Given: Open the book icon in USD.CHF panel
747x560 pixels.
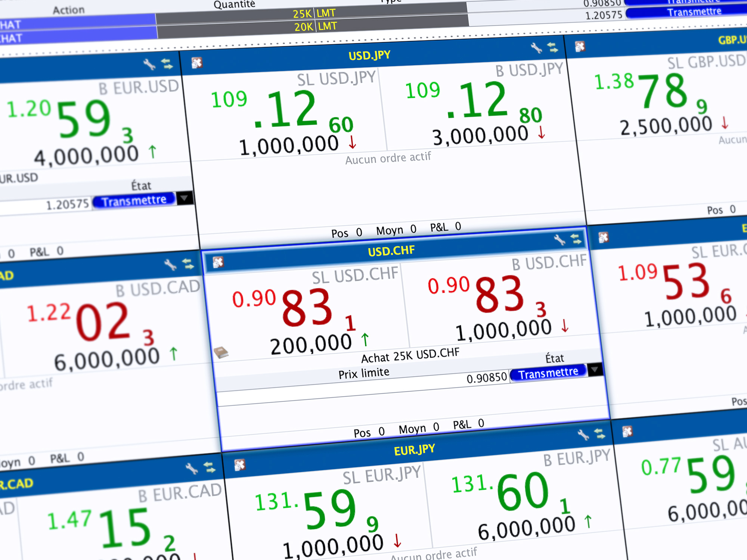Looking at the screenshot, I should click(x=221, y=352).
